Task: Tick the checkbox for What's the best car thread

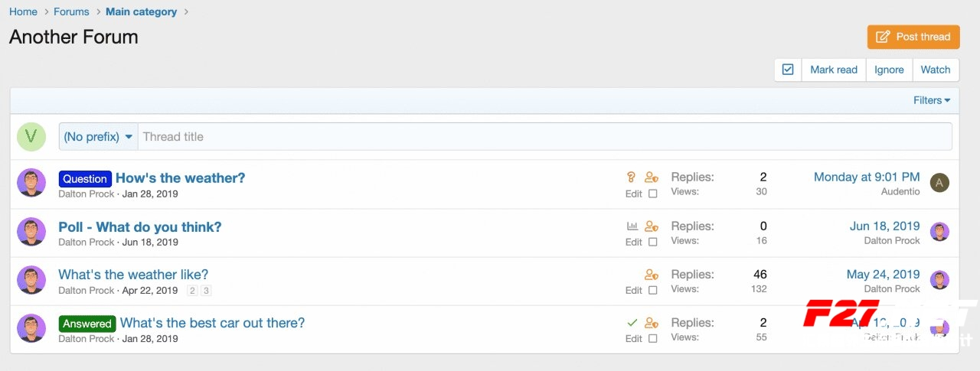Action: (x=652, y=339)
